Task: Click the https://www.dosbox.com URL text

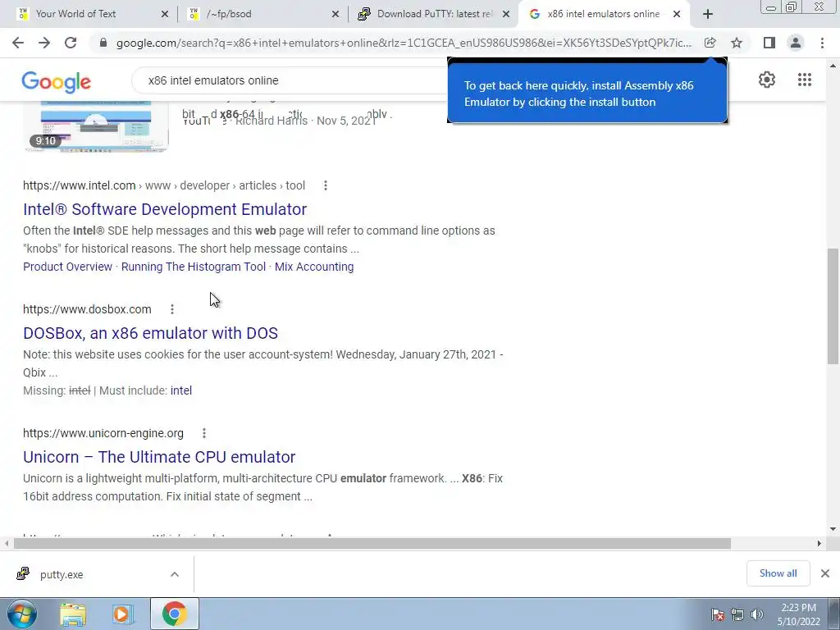Action: (87, 309)
